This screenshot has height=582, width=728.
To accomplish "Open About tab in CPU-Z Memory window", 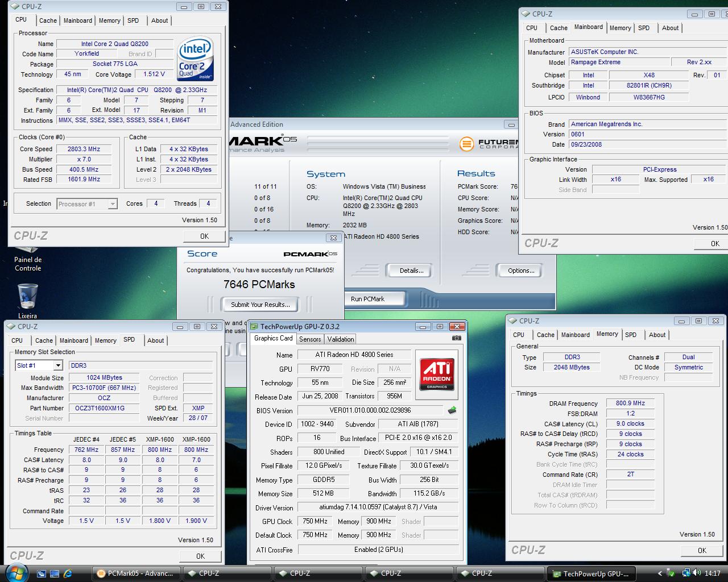I will coord(657,335).
